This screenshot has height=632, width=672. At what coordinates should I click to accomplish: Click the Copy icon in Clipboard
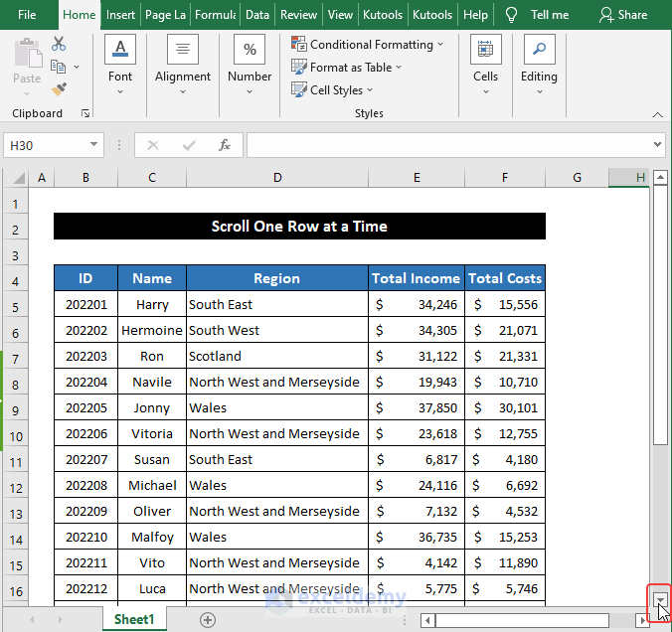[x=58, y=67]
